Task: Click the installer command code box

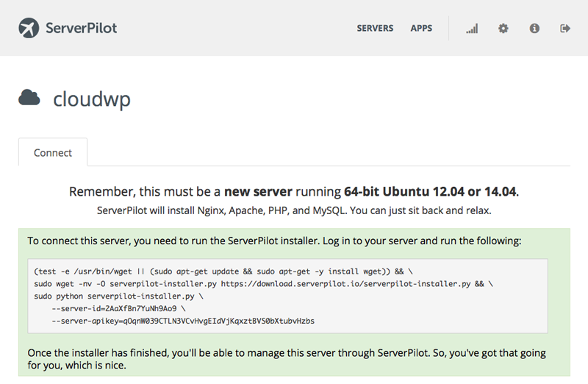Action: (x=287, y=296)
